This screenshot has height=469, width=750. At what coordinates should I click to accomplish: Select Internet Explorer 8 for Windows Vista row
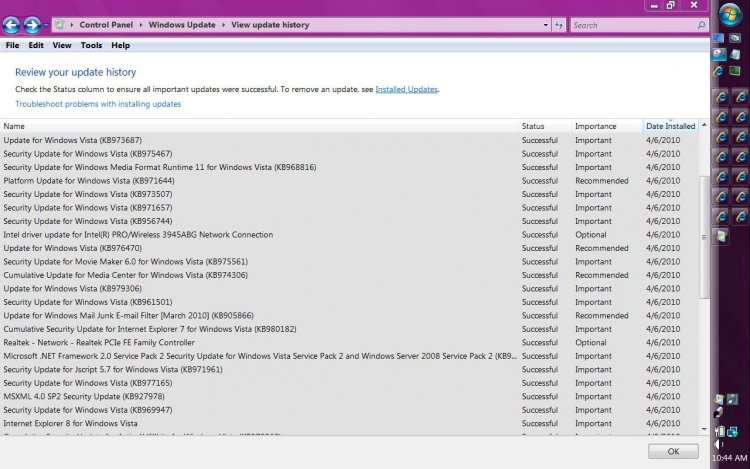click(349, 424)
